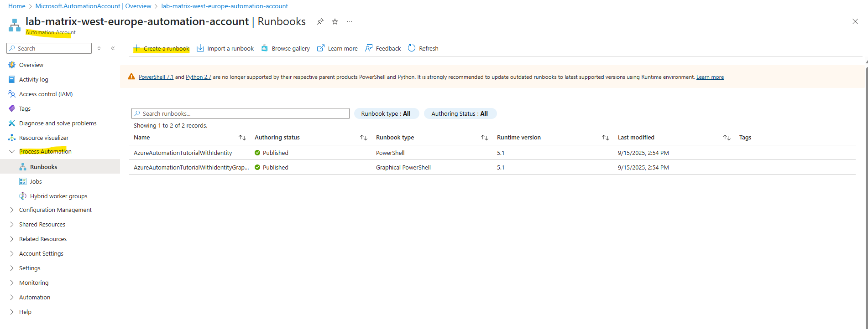868x329 pixels.
Task: Open AzureAutomationTutorialWithIdentity runbook
Action: point(183,153)
